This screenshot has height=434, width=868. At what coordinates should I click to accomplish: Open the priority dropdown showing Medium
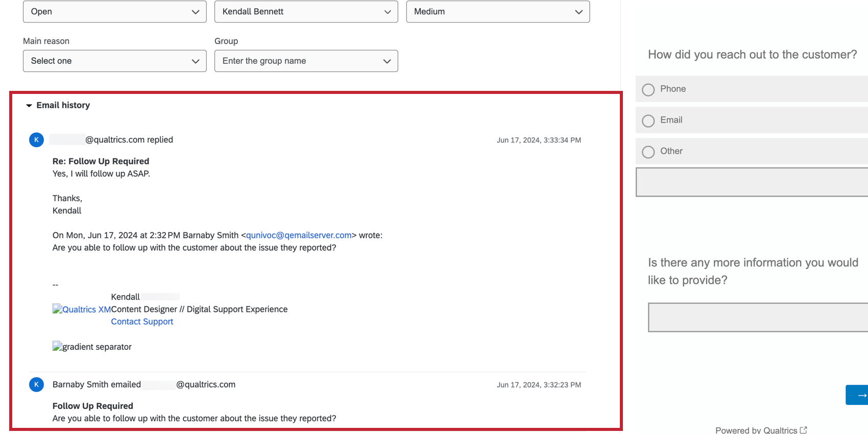tap(498, 12)
